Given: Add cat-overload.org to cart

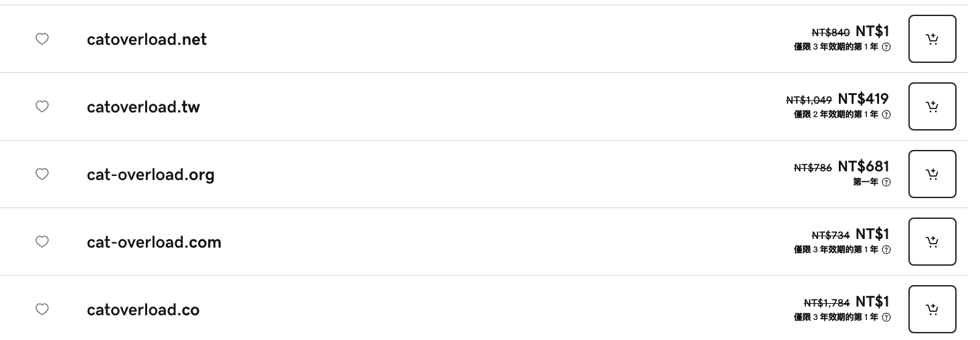Looking at the screenshot, I should coord(932,174).
